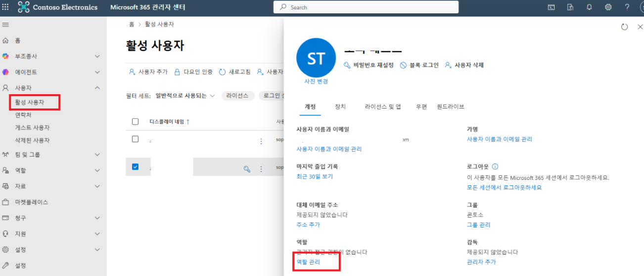Click the 자료 icon in sidebar
This screenshot has height=276, width=644.
[5, 186]
